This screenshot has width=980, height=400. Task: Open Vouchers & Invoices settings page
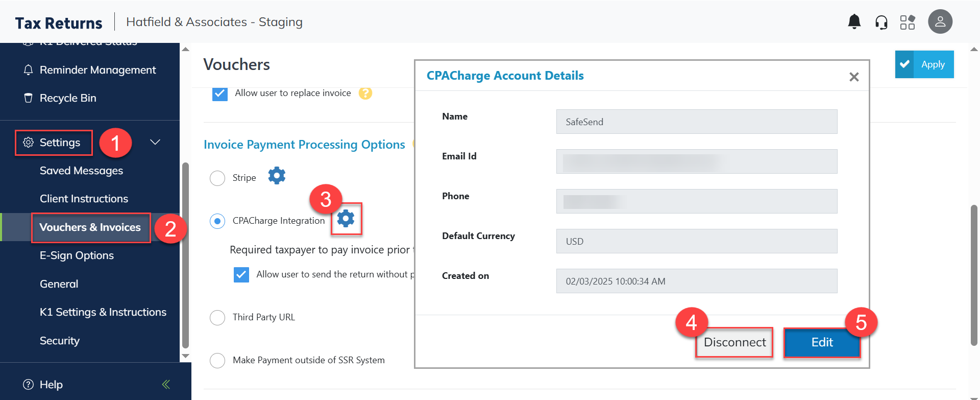click(90, 227)
